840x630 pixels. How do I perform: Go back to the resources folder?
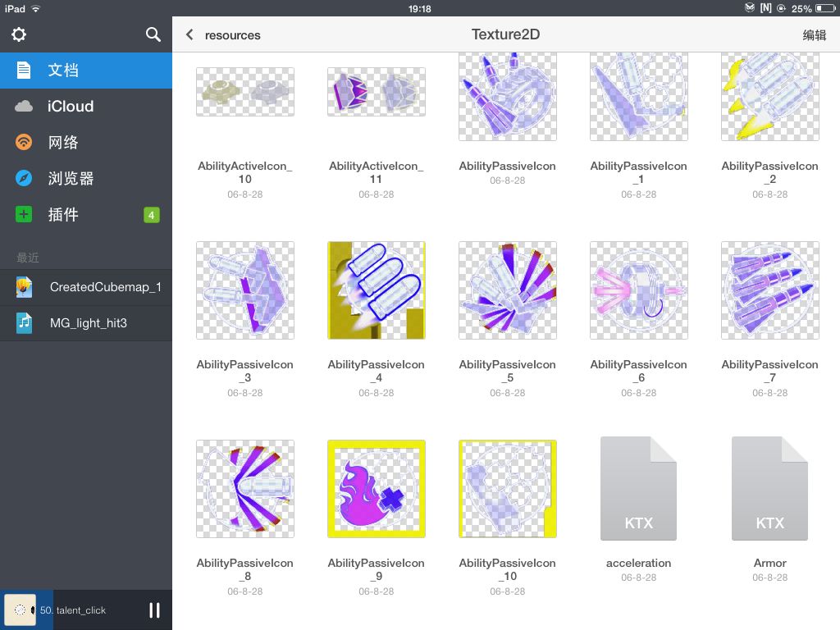pyautogui.click(x=222, y=34)
